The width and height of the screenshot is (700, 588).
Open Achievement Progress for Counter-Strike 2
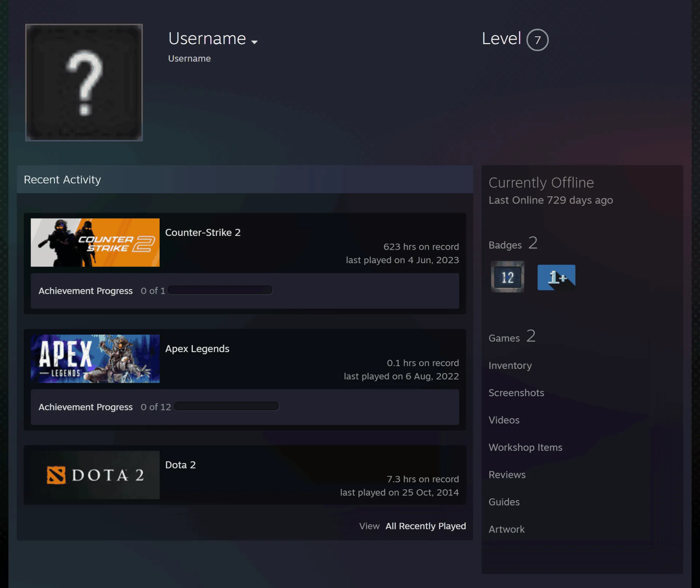coord(86,291)
